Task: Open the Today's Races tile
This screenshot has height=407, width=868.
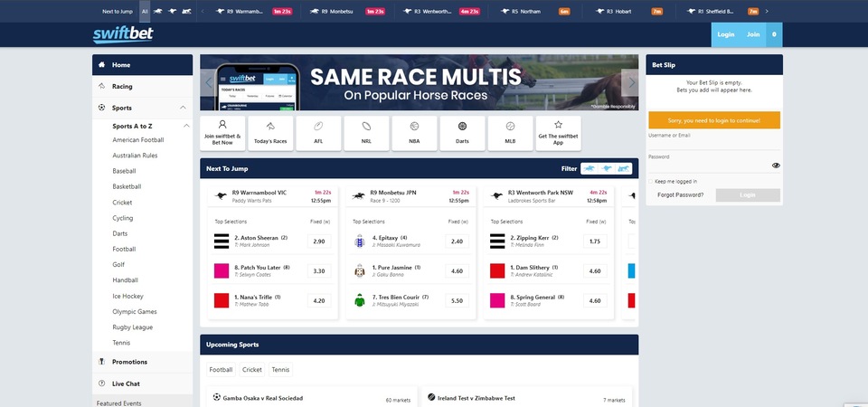Action: tap(270, 133)
